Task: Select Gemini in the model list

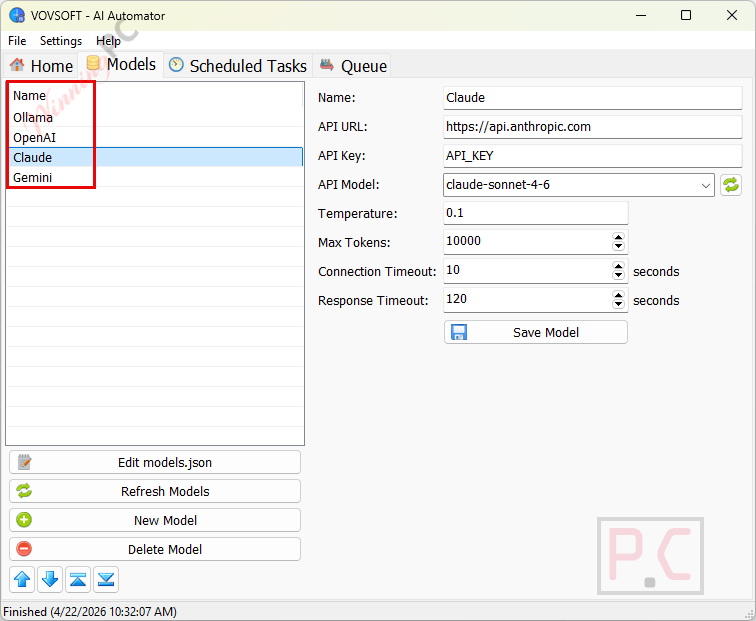Action: click(x=155, y=177)
